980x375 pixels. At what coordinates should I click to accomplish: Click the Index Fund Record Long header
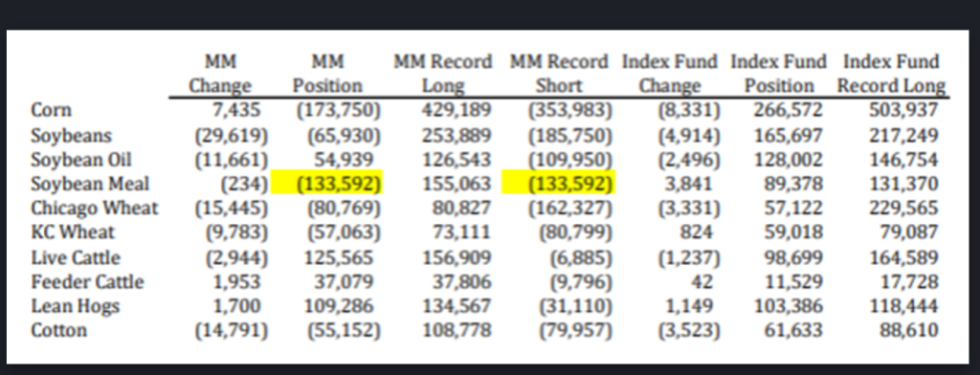tap(891, 74)
